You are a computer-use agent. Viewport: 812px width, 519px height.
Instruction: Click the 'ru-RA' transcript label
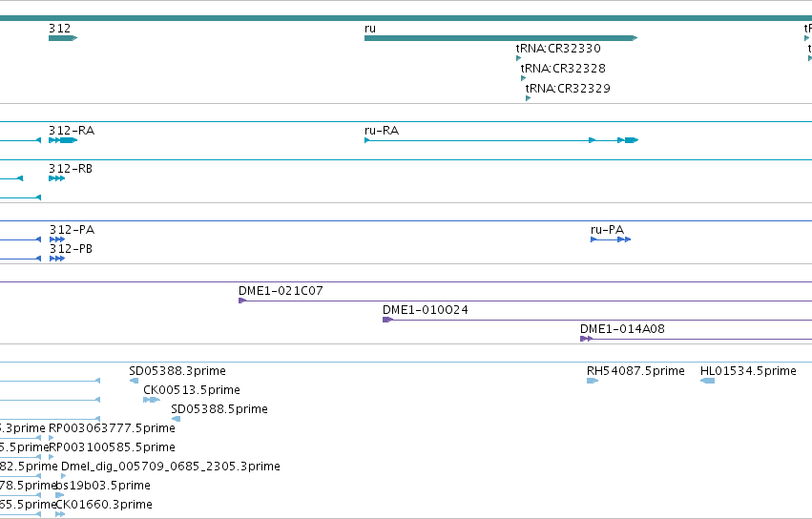(x=382, y=131)
